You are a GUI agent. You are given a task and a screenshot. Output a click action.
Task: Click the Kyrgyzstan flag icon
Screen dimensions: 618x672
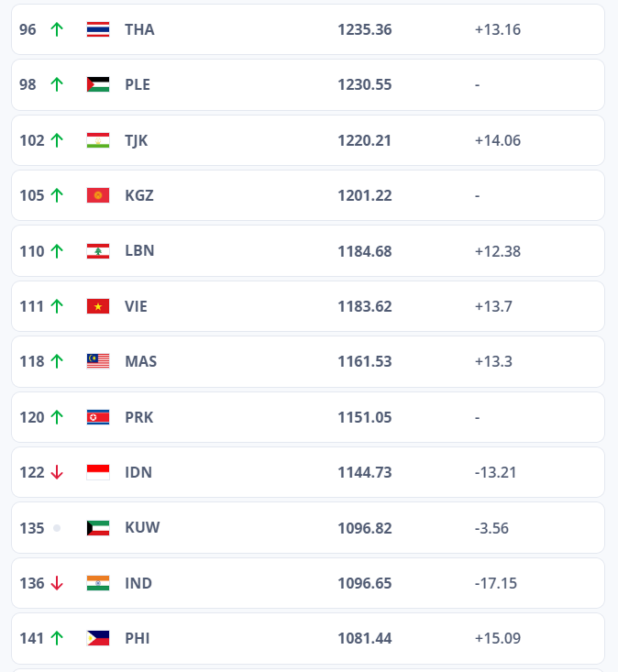pyautogui.click(x=98, y=195)
